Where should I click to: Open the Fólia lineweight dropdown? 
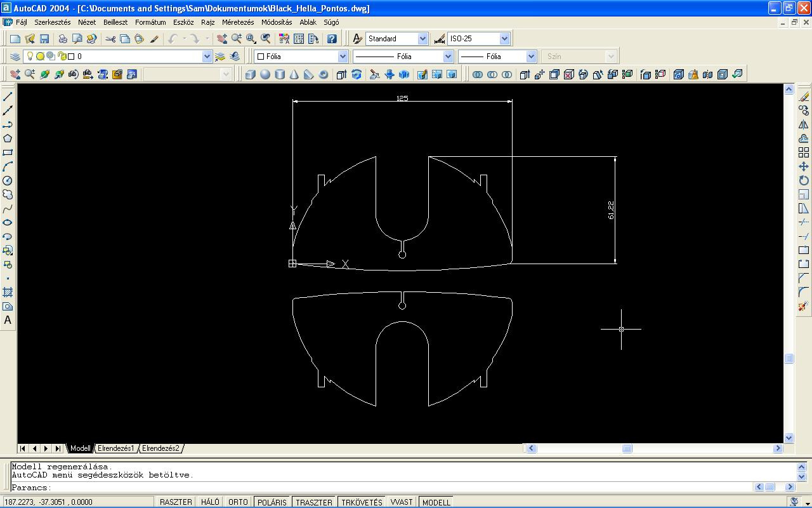pyautogui.click(x=531, y=57)
